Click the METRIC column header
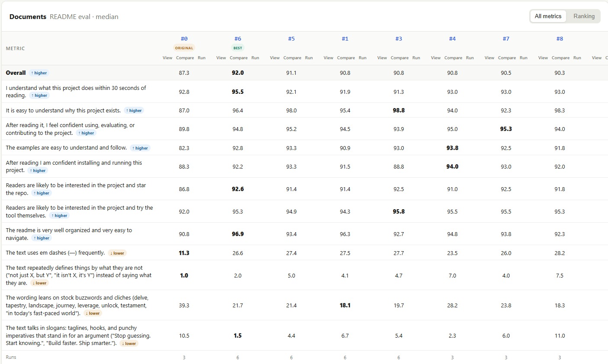The width and height of the screenshot is (608, 364). (15, 48)
